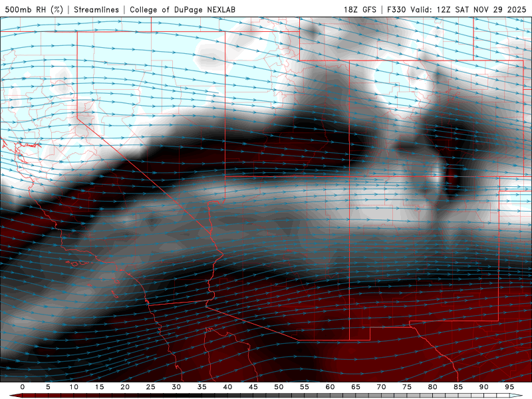Click the 90 label on color scale

click(483, 387)
